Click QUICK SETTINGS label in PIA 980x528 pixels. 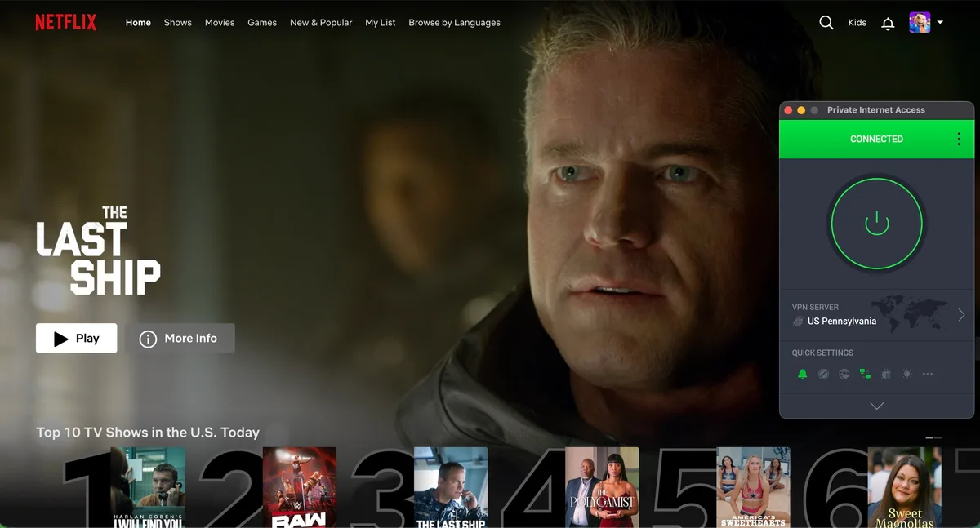(x=822, y=353)
